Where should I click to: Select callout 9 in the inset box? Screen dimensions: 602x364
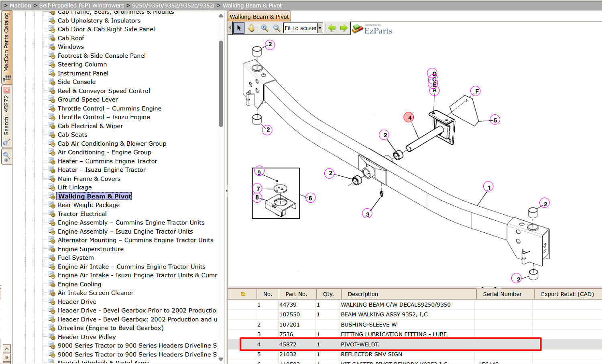pyautogui.click(x=259, y=172)
